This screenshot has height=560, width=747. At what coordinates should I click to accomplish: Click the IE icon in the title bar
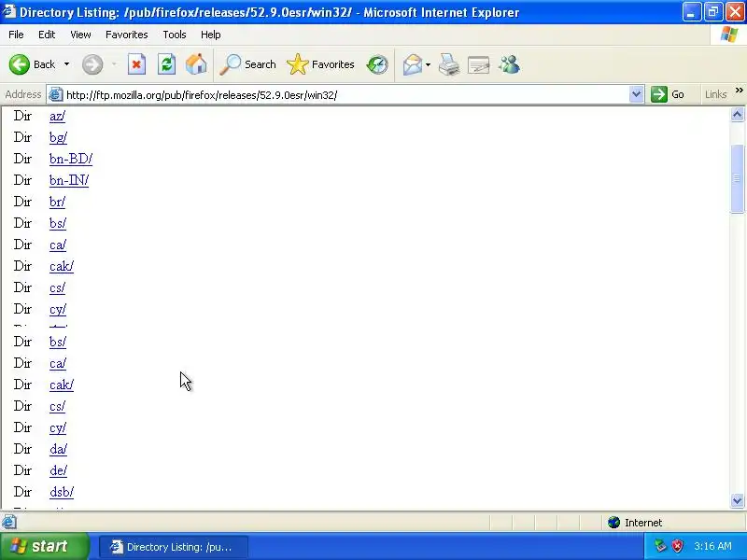click(x=8, y=10)
